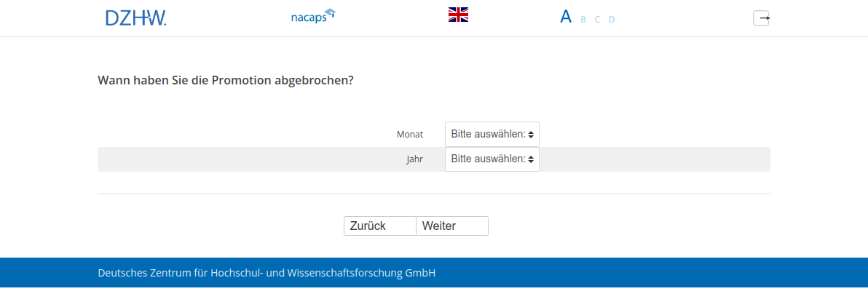The width and height of the screenshot is (868, 294).
Task: Click the grey Jahr row background
Action: pos(655,159)
